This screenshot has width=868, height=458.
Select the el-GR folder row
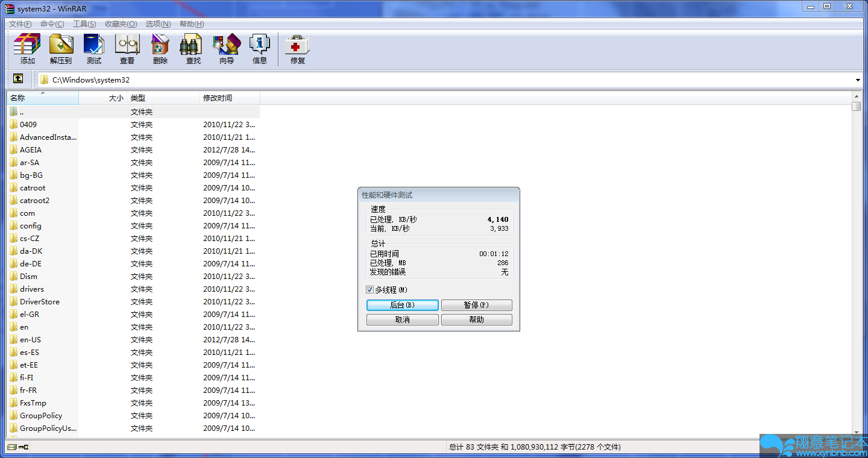(x=133, y=314)
